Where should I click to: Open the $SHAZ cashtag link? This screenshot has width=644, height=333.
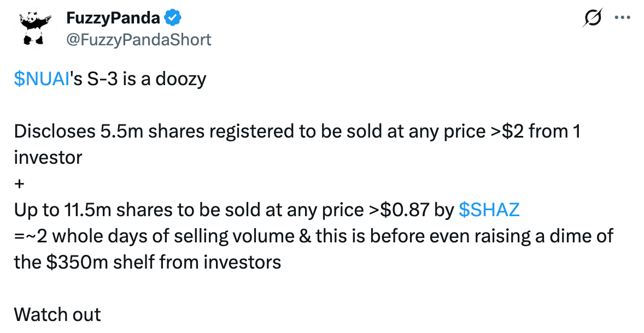coord(488,210)
